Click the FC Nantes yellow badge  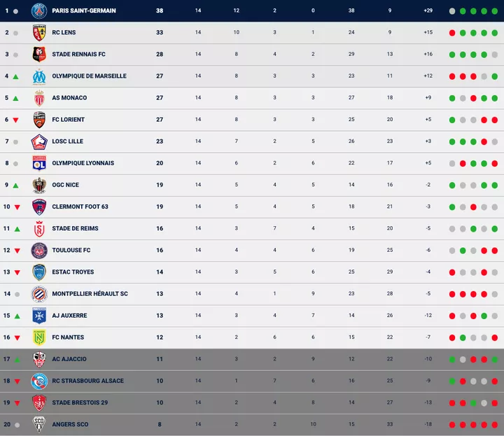coord(39,337)
